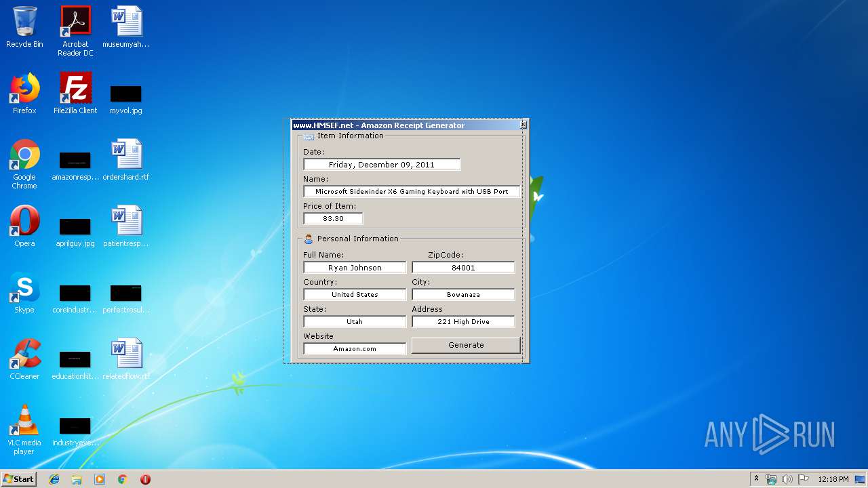
Task: Open the museumyah Word document icon
Action: pos(126,27)
